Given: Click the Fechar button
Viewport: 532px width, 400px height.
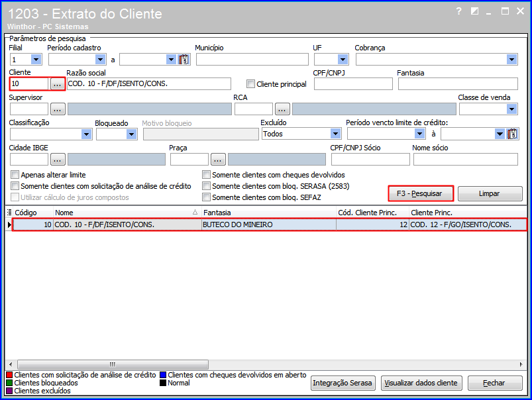Looking at the screenshot, I should point(495,383).
